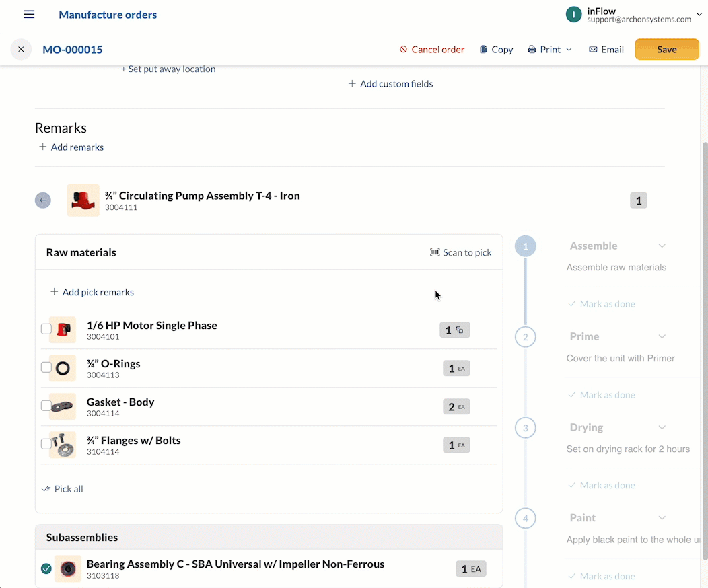This screenshot has height=588, width=708.
Task: Mark the Assemble step as done
Action: click(x=602, y=304)
